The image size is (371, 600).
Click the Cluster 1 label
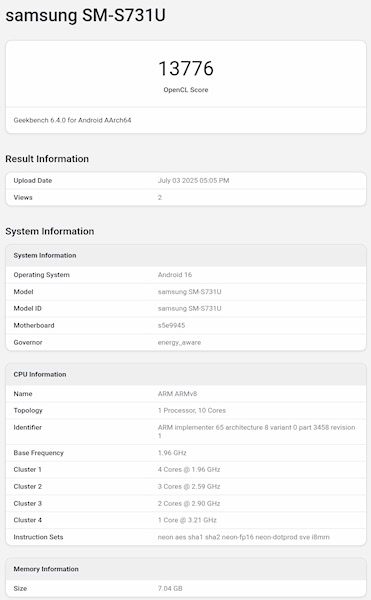coord(28,470)
